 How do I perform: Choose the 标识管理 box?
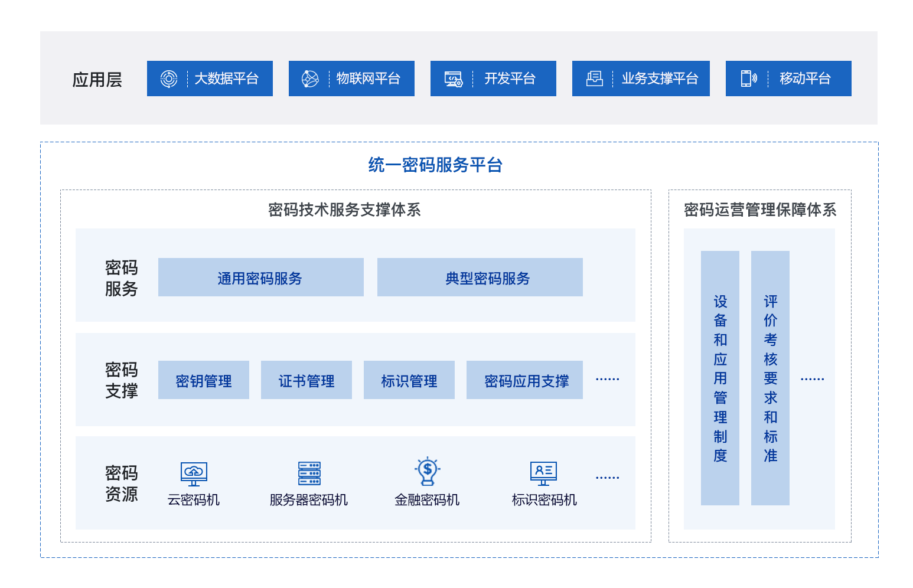click(x=409, y=380)
